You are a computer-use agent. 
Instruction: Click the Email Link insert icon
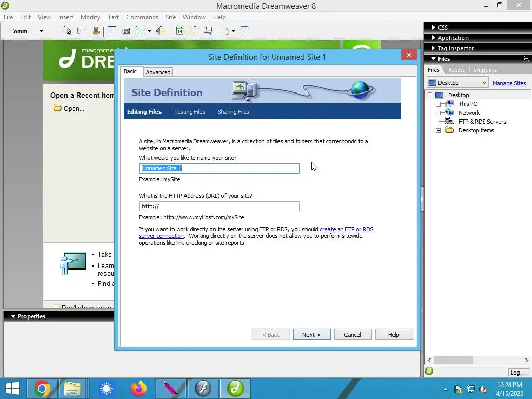(x=82, y=31)
